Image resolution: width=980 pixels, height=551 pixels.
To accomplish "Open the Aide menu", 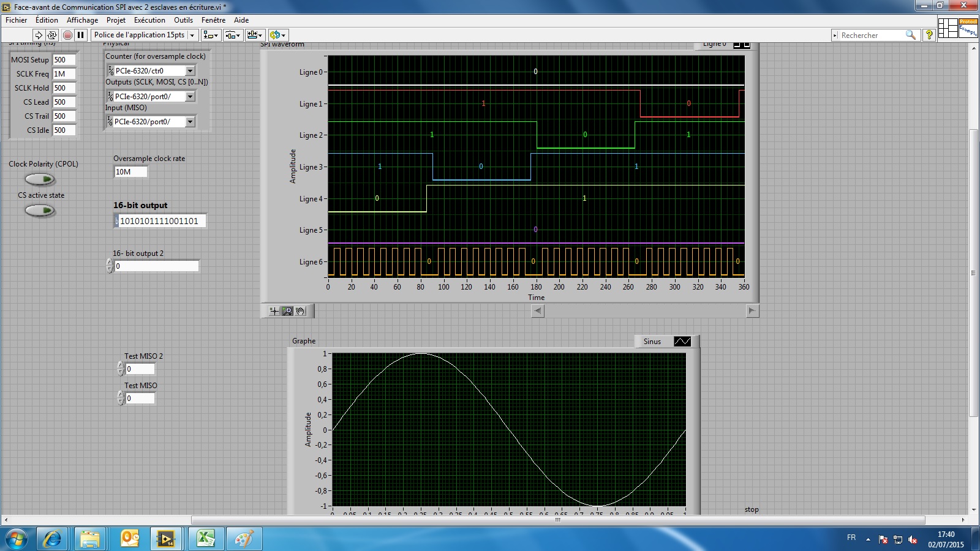I will coord(241,20).
